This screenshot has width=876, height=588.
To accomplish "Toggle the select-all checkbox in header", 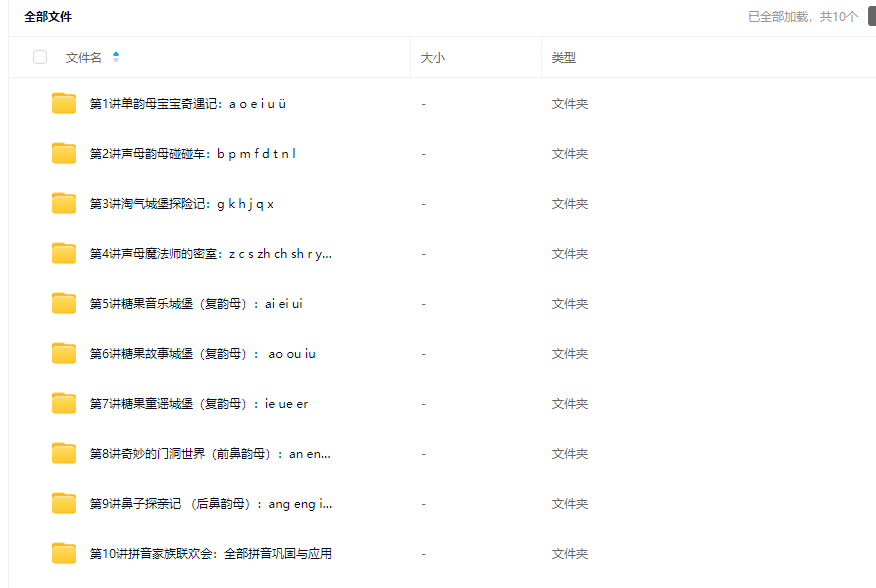I will click(40, 57).
